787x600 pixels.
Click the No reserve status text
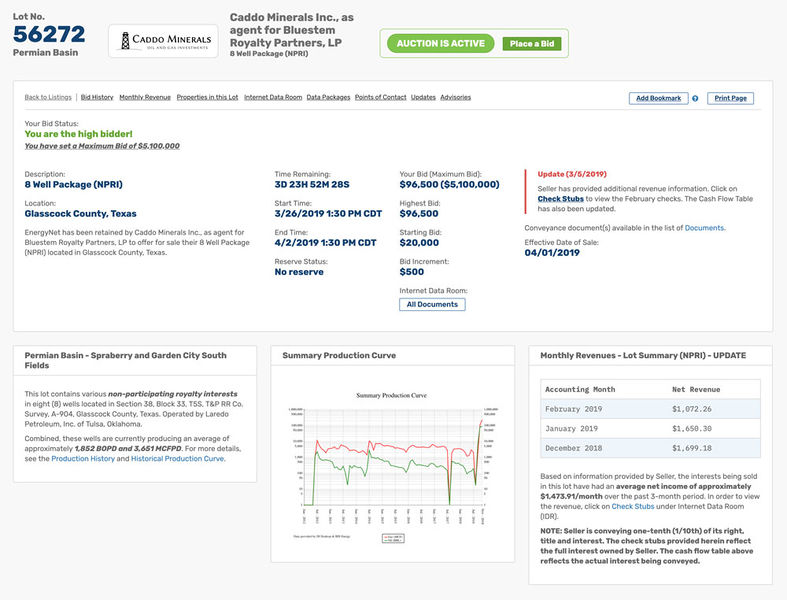299,272
